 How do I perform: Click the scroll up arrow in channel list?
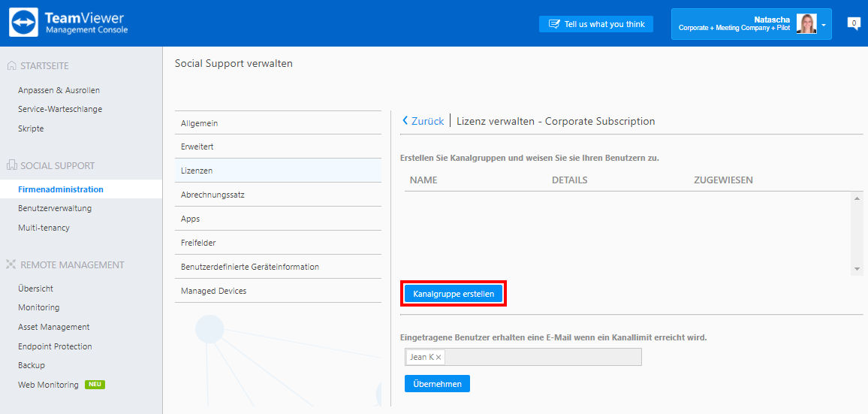click(x=857, y=198)
